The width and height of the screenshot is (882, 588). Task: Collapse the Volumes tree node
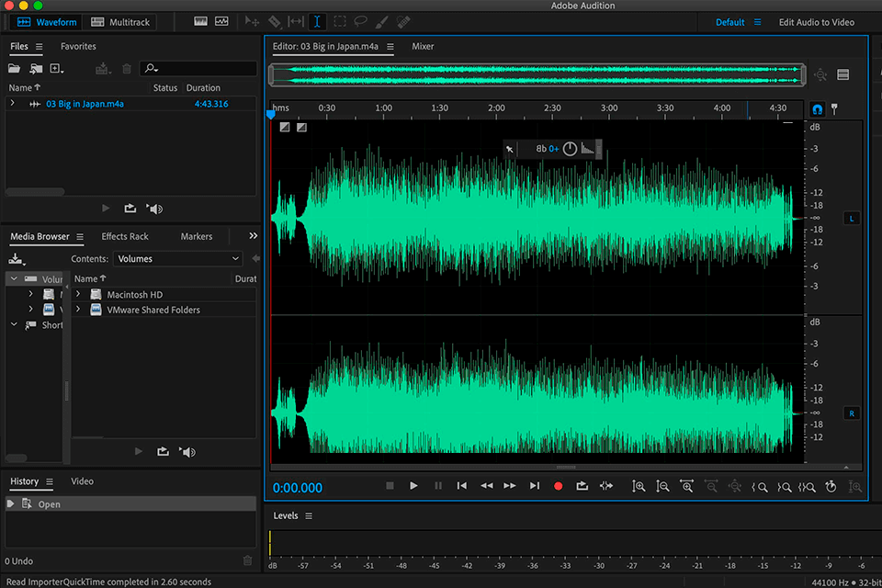[14, 278]
